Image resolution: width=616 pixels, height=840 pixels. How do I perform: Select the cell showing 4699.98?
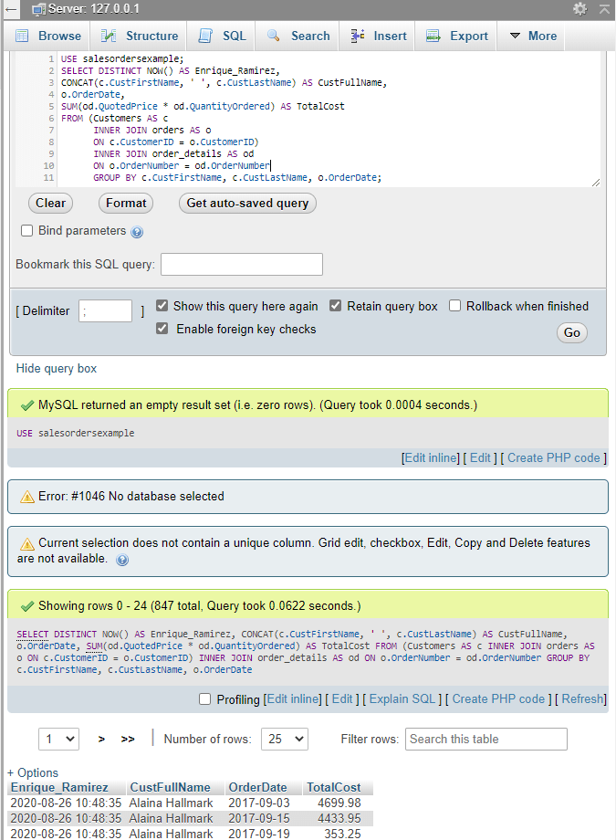tap(339, 803)
